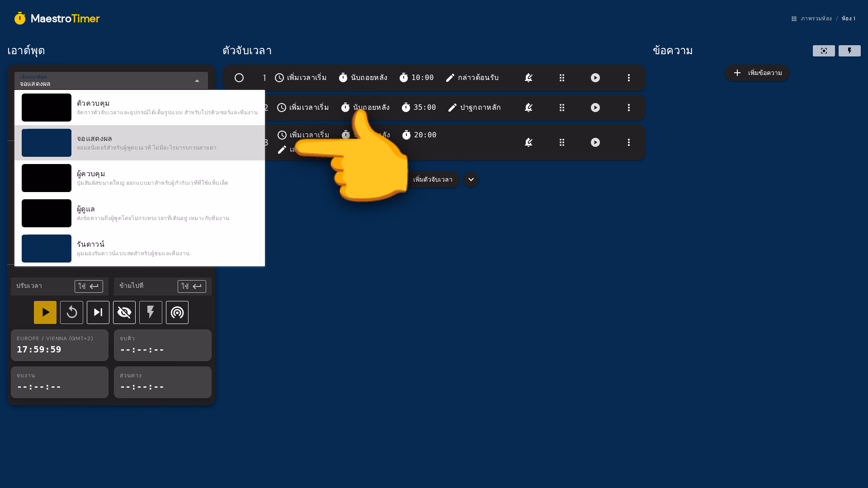Viewport: 868px width, 488px height.
Task: Apply the ปรับเวลา adjustment with ใช้ button
Action: pos(89,286)
